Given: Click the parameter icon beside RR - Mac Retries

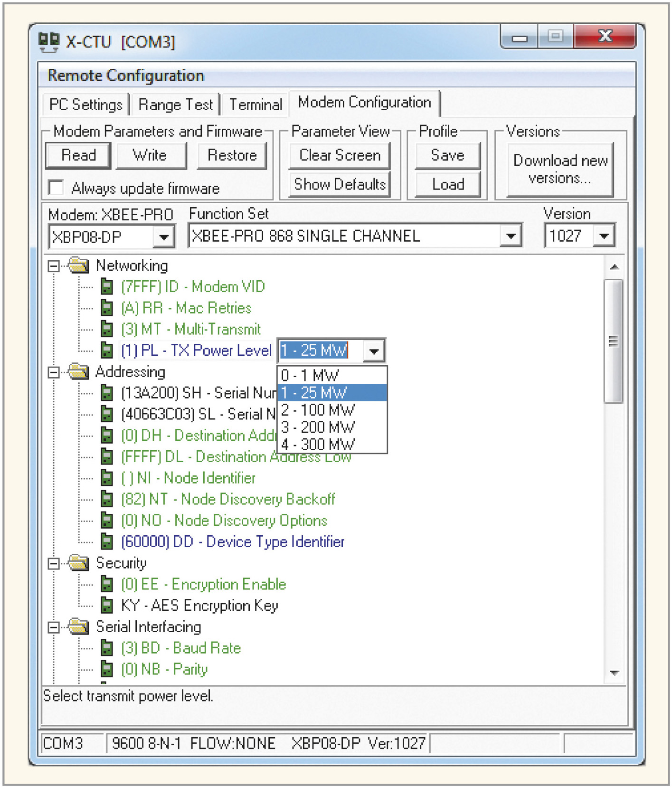Looking at the screenshot, I should pos(107,308).
